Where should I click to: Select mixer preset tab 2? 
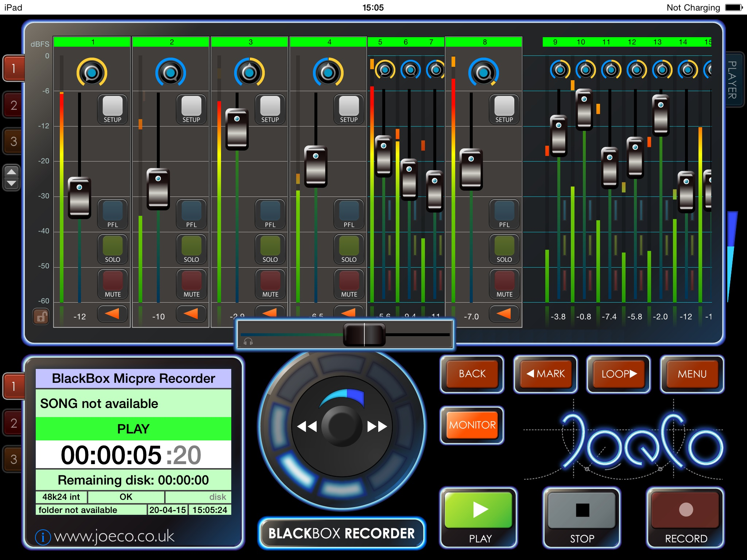[x=13, y=105]
